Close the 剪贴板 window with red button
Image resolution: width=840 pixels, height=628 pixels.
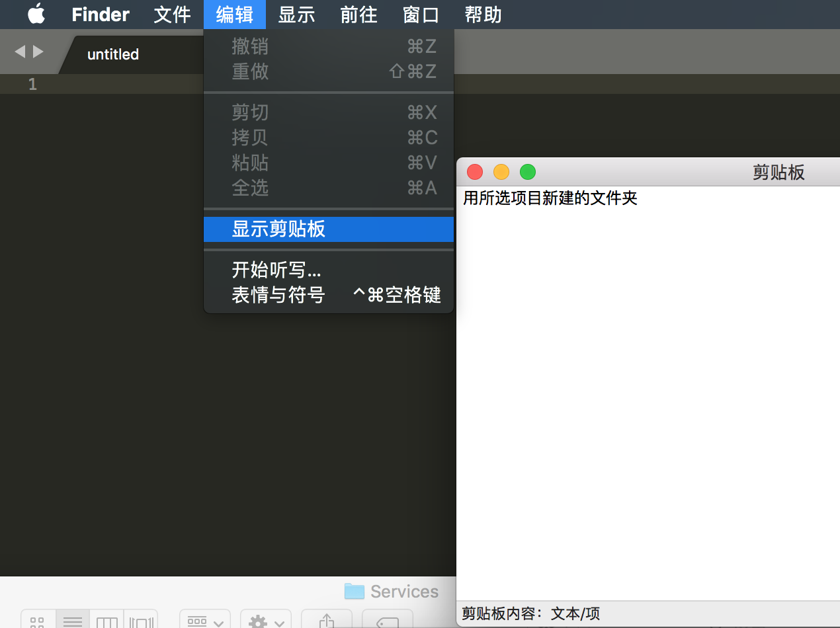tap(475, 172)
